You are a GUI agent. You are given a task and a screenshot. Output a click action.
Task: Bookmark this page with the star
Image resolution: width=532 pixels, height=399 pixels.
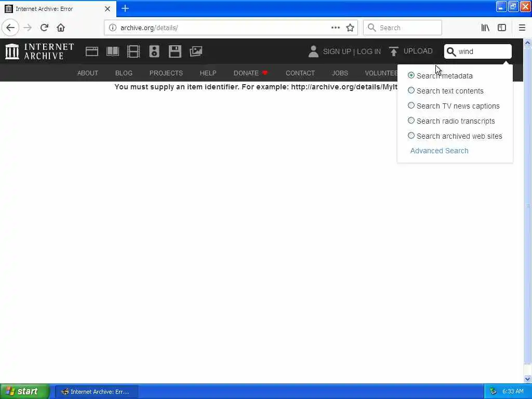(x=350, y=28)
